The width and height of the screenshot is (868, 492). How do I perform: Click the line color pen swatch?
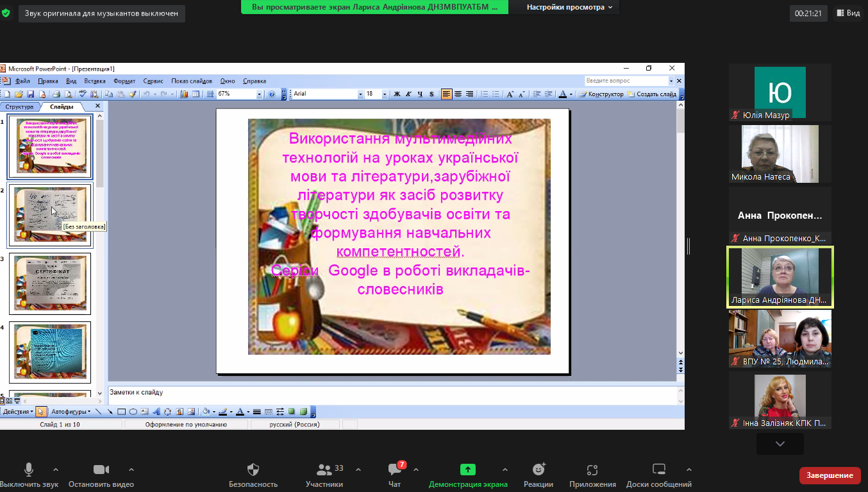coord(223,412)
